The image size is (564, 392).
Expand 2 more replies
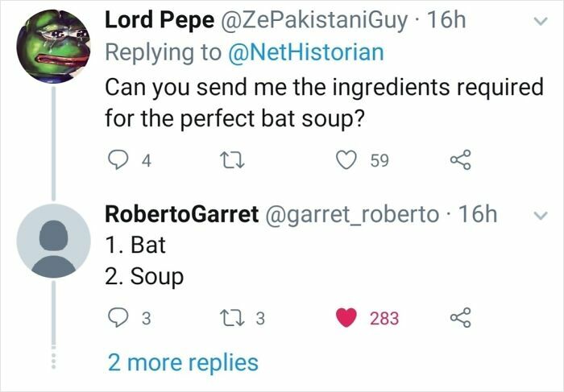click(x=182, y=362)
